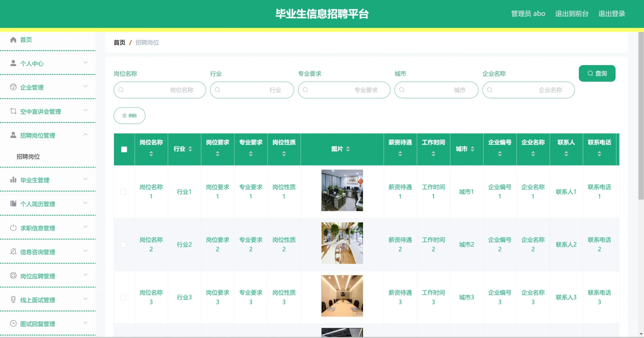Click the 信息咨询管理 bell icon
644x338 pixels.
13,252
